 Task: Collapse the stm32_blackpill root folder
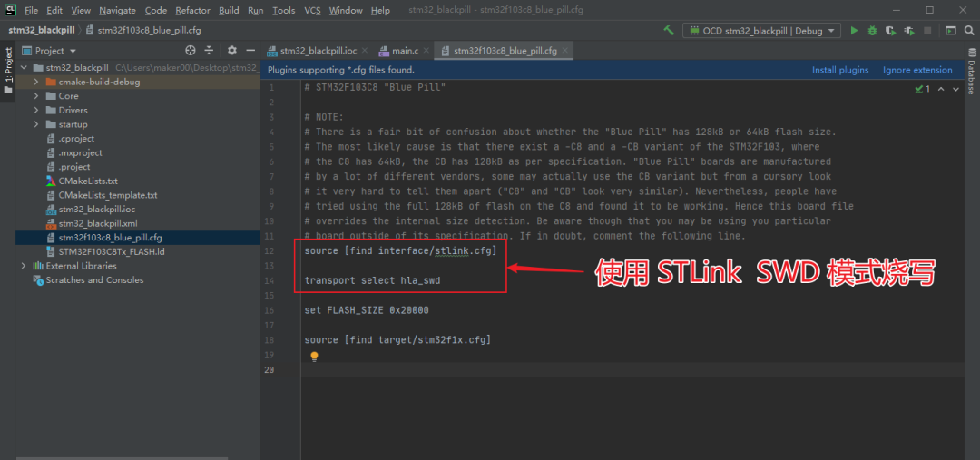24,67
